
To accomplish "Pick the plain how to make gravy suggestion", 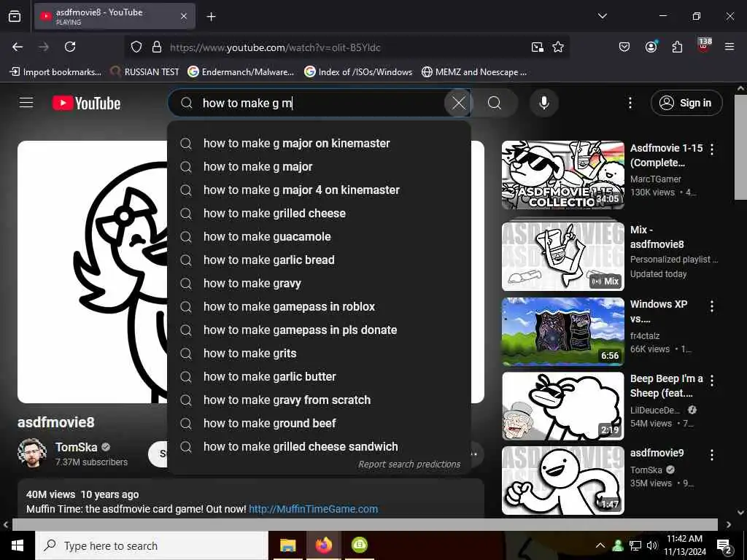I will point(320,284).
